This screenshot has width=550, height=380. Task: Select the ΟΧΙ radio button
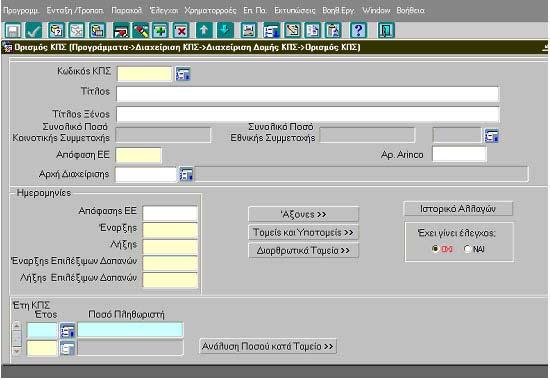tap(435, 249)
